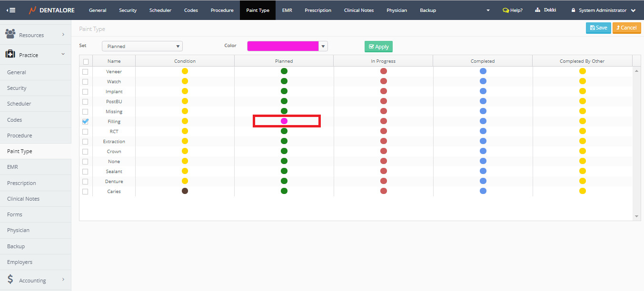Toggle the select-all header checkbox
The height and width of the screenshot is (291, 644).
(x=86, y=61)
